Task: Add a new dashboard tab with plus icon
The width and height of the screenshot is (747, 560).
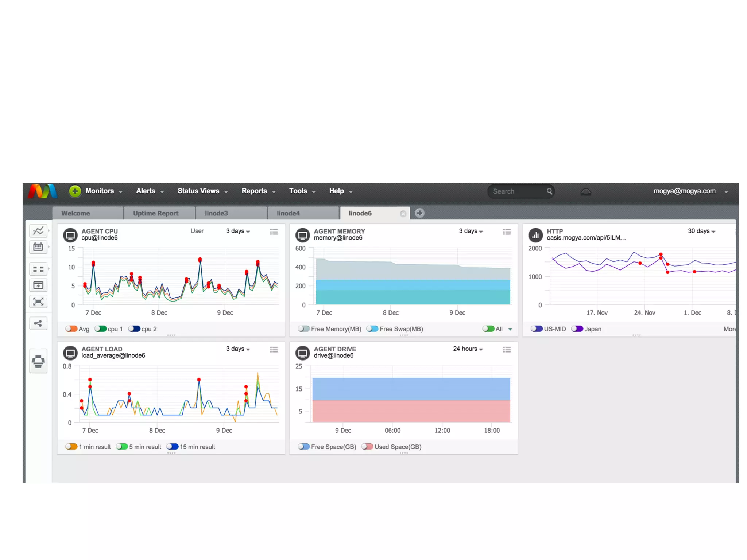Action: coord(420,213)
